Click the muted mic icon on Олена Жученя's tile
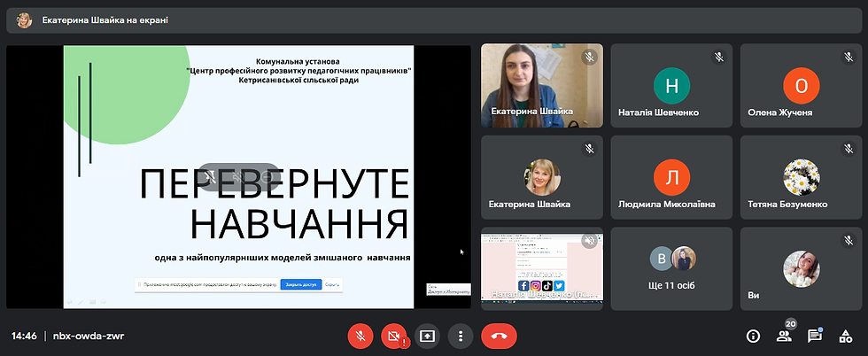The image size is (868, 356). pyautogui.click(x=849, y=57)
